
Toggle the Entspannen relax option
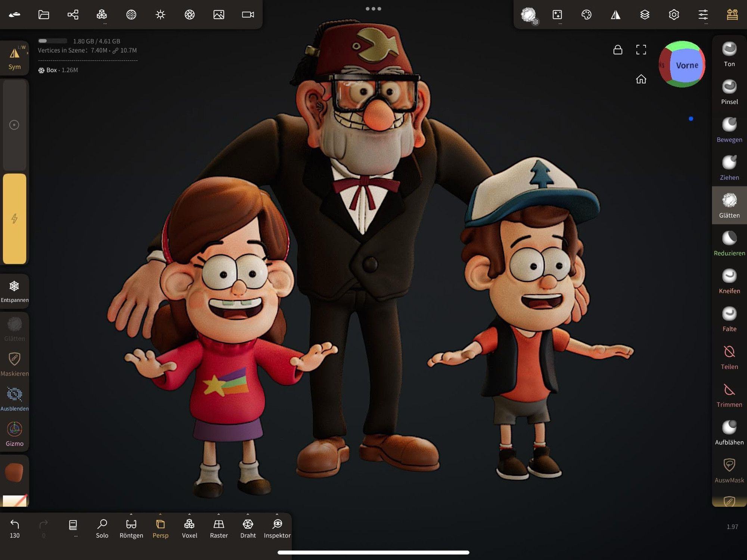(15, 292)
